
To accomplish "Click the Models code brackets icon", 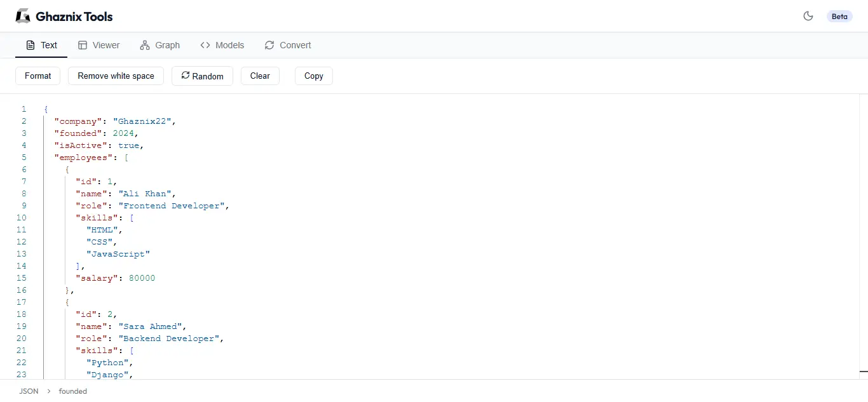I will [205, 44].
